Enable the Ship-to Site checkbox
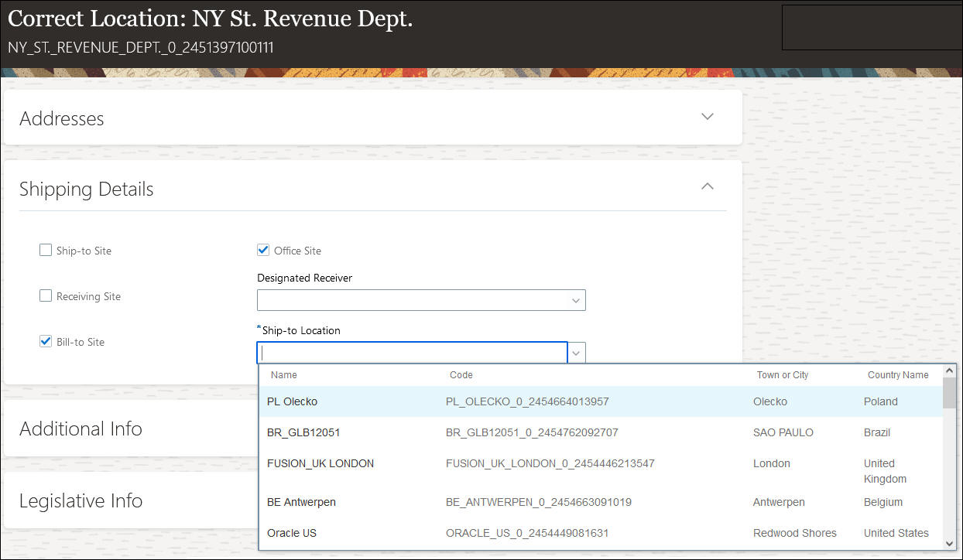This screenshot has width=963, height=560. click(x=46, y=251)
